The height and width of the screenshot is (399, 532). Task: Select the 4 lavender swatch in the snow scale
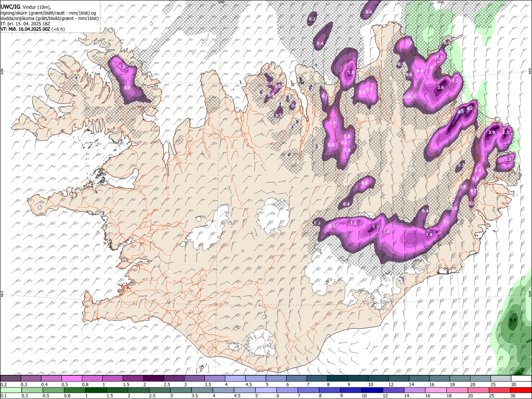pos(235,379)
